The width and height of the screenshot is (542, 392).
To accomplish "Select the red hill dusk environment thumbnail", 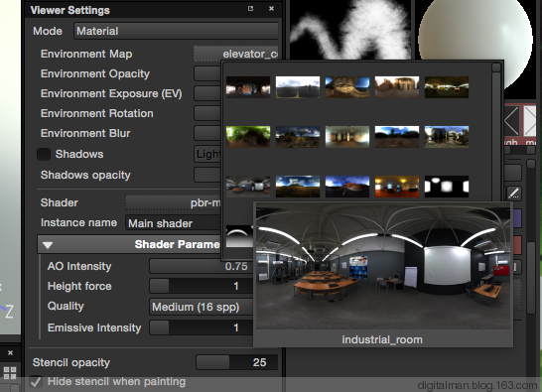I will pos(347,187).
